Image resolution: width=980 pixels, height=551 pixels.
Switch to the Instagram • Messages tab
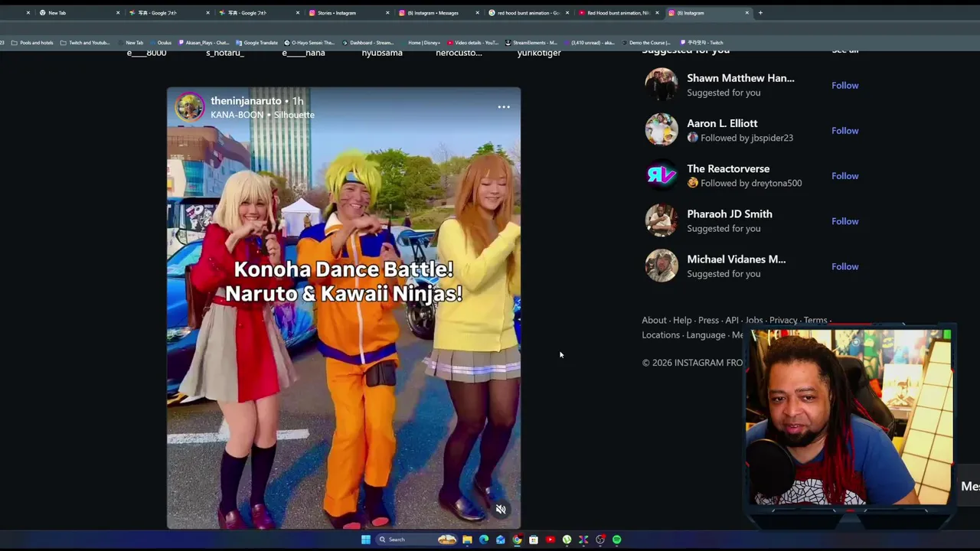pos(439,12)
